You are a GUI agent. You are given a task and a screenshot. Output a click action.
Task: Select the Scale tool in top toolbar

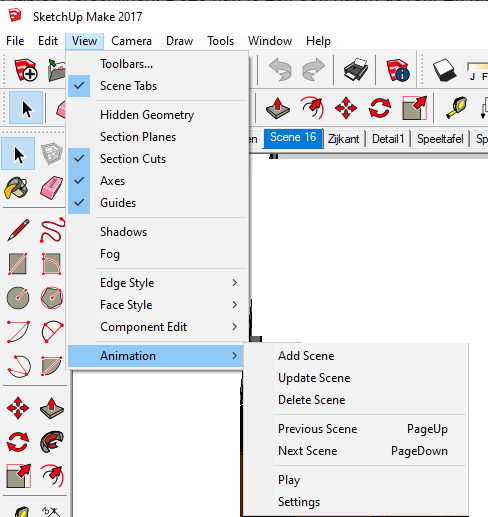(x=414, y=108)
